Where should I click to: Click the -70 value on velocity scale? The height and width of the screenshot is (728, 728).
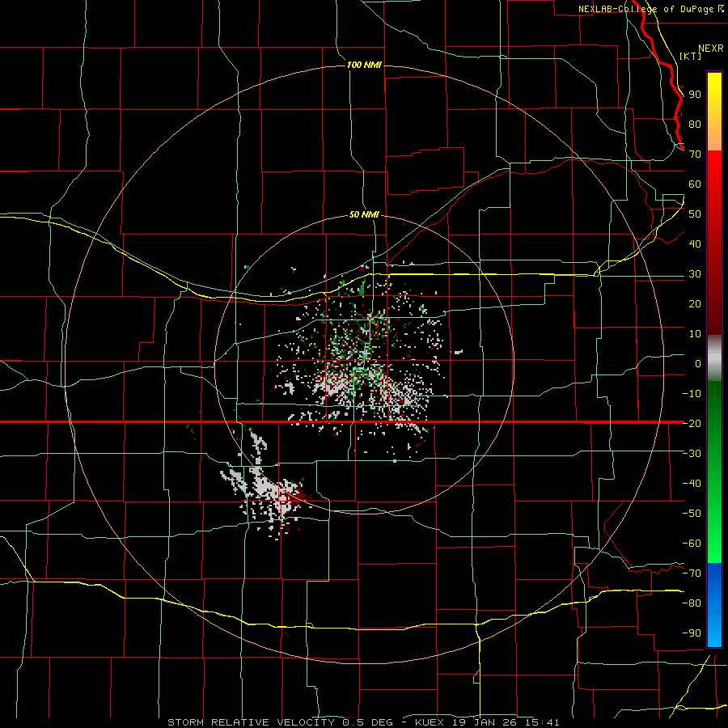[692, 574]
